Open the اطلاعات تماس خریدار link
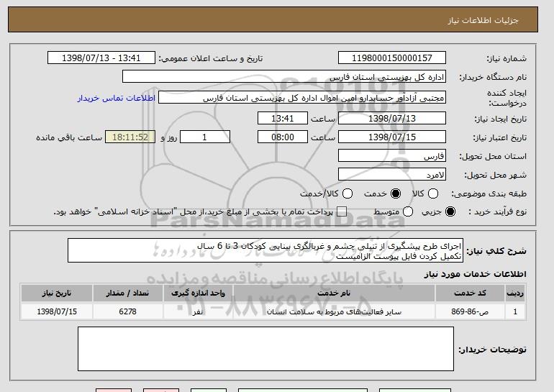Viewport: 554px width, 392px height. [x=117, y=98]
